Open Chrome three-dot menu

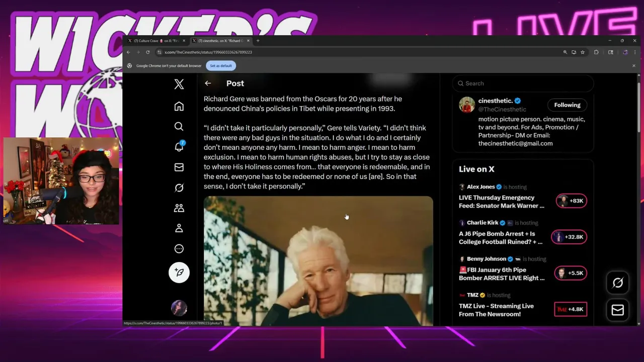(634, 52)
